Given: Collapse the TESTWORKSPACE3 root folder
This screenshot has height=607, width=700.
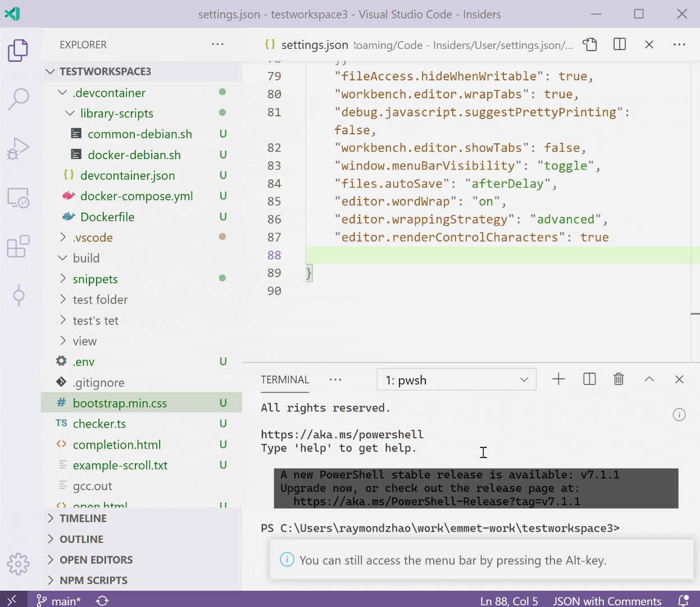Looking at the screenshot, I should coord(142,71).
